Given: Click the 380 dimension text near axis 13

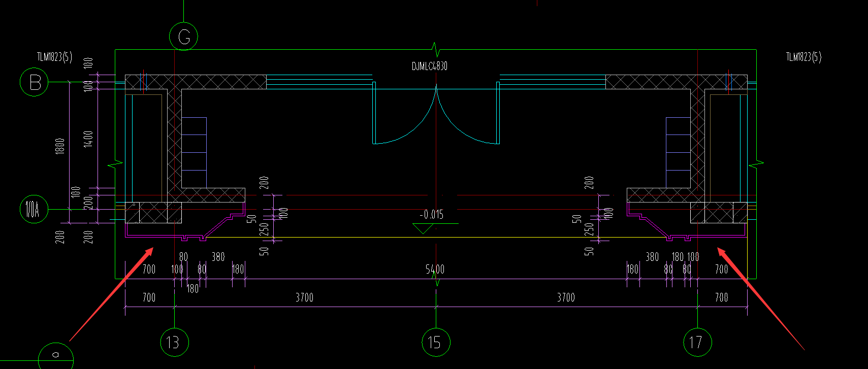Looking at the screenshot, I should click(x=218, y=257).
